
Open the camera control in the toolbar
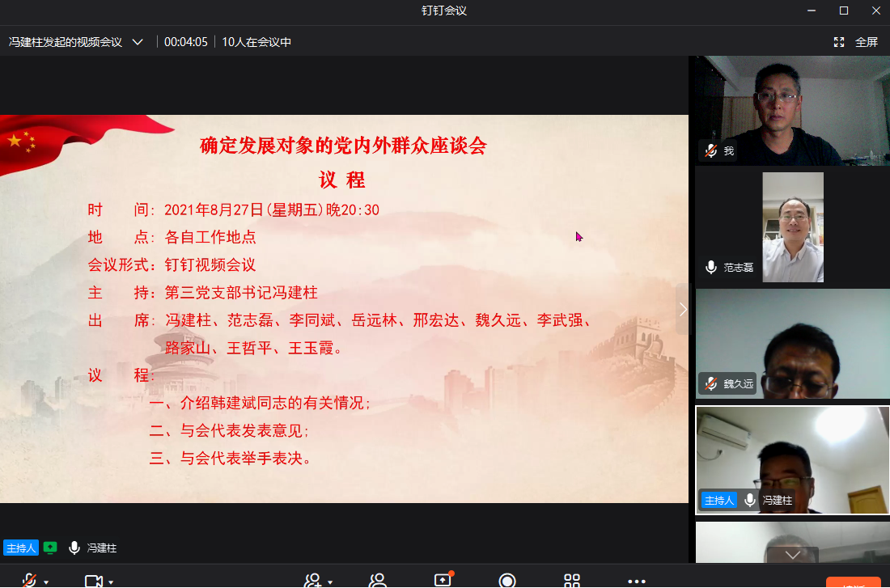(91, 579)
